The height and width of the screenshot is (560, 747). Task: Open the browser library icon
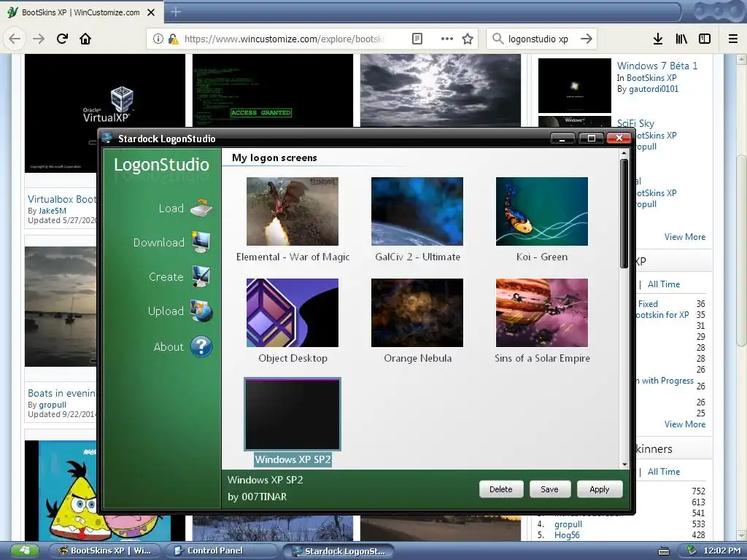[681, 39]
